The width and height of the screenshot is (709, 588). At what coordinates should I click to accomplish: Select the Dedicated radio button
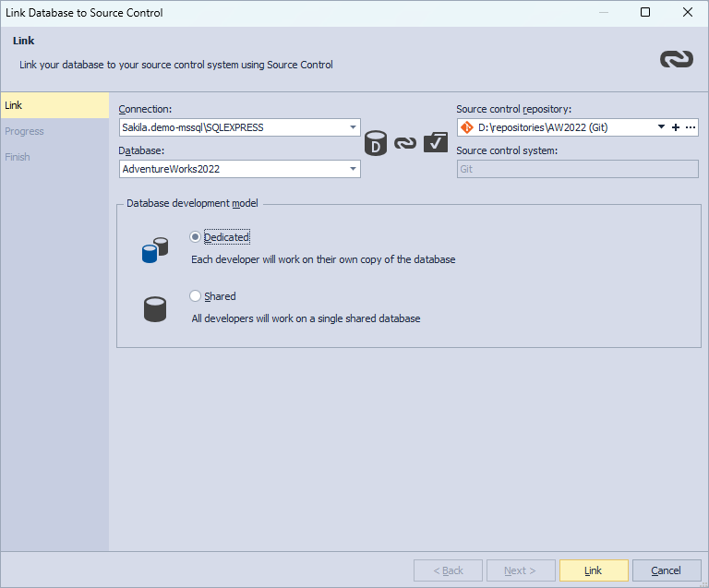[195, 237]
